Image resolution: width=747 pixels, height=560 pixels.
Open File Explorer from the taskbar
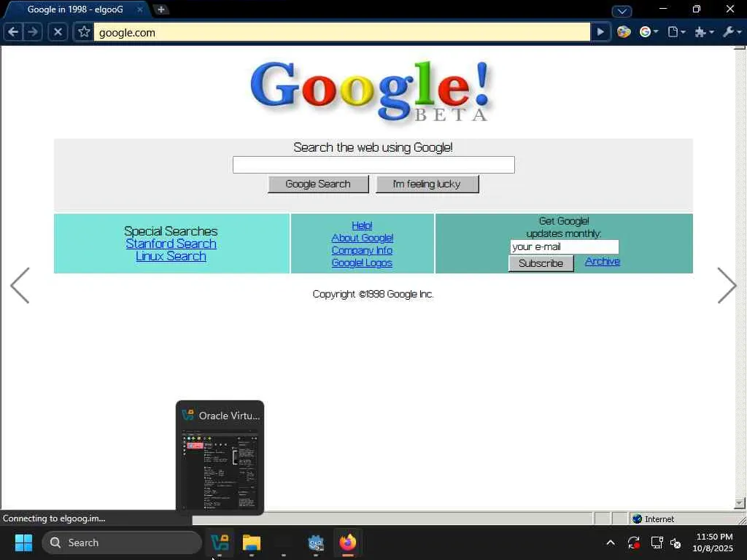coord(252,542)
